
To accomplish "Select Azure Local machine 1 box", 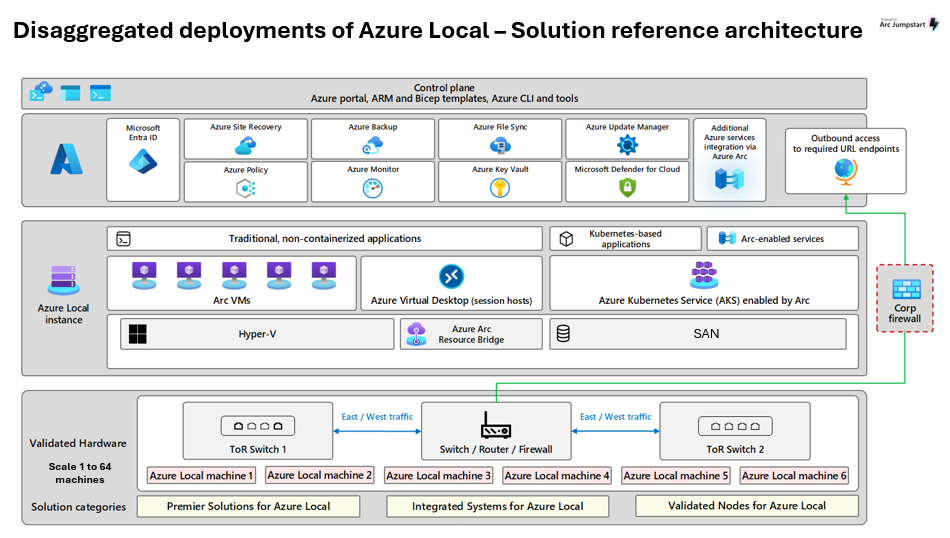I will (x=201, y=476).
